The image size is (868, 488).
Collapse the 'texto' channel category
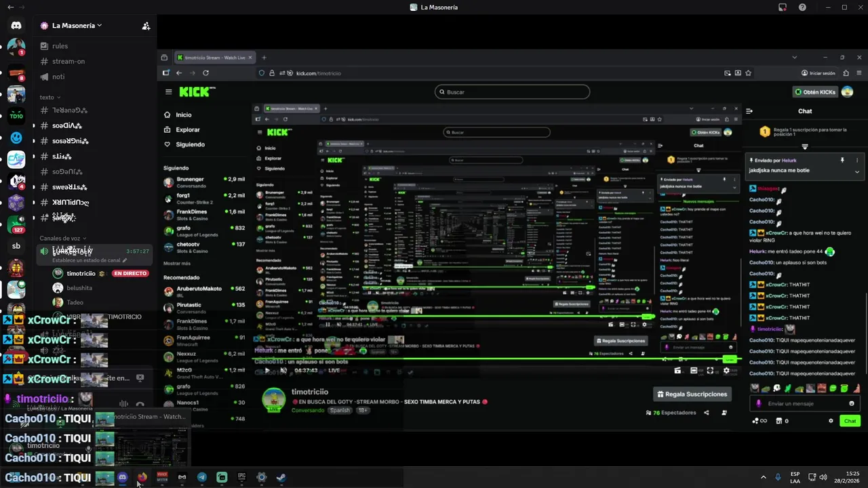point(50,97)
